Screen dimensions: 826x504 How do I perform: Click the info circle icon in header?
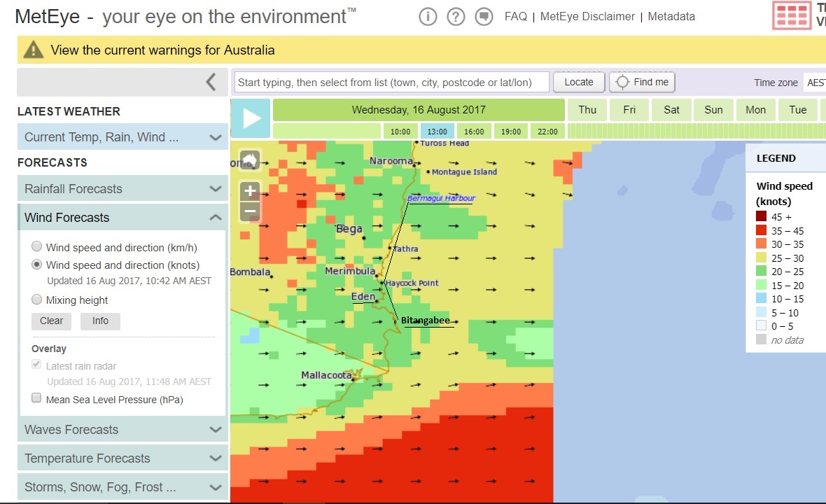[428, 17]
